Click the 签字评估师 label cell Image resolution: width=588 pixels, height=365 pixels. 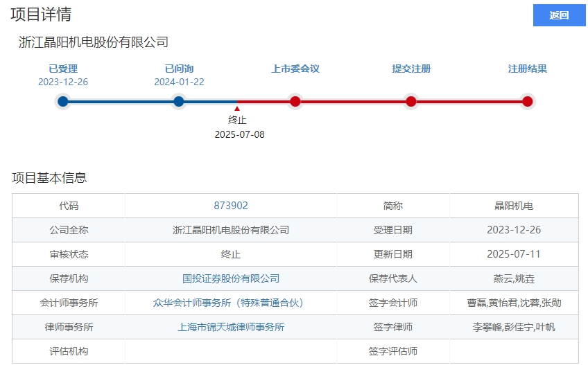pyautogui.click(x=393, y=351)
